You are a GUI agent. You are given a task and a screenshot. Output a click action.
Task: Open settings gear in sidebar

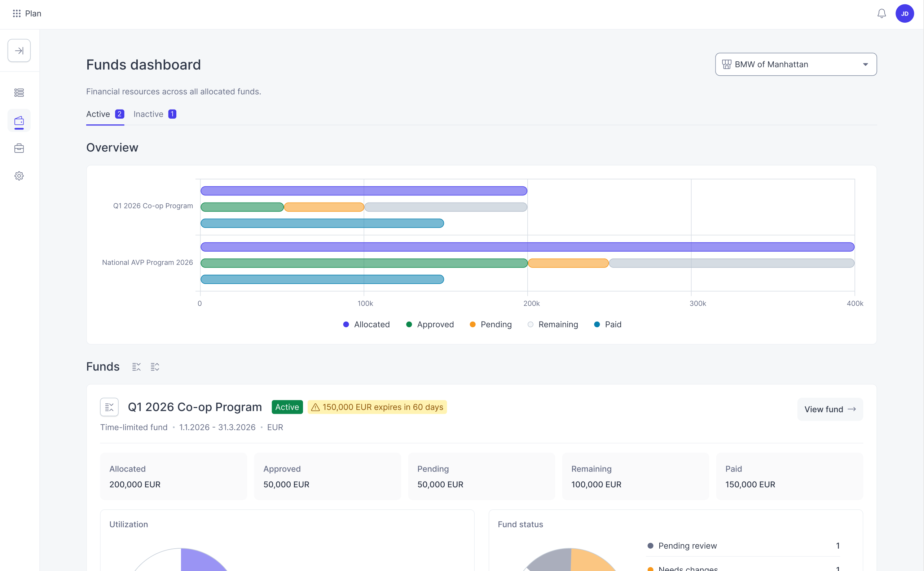tap(19, 176)
